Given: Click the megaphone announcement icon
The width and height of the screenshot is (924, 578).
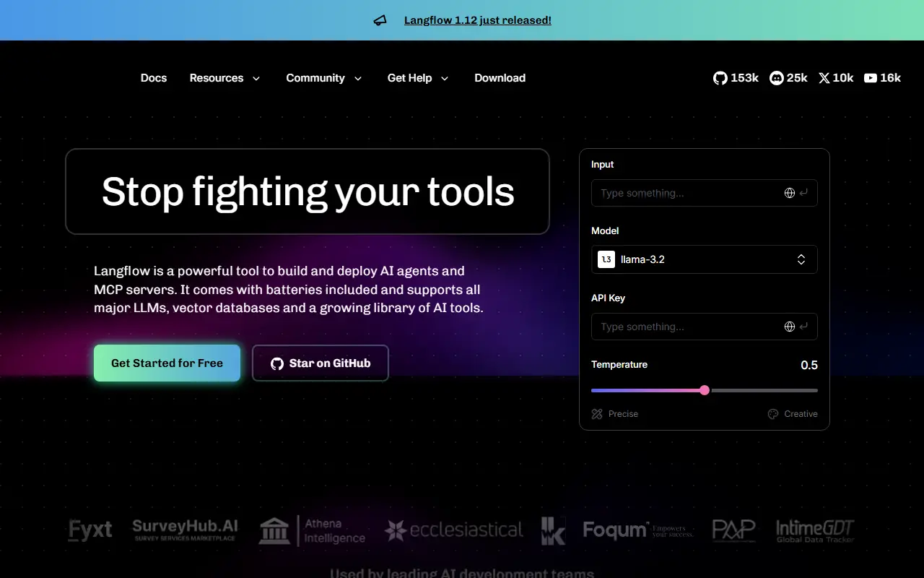Looking at the screenshot, I should [x=380, y=20].
